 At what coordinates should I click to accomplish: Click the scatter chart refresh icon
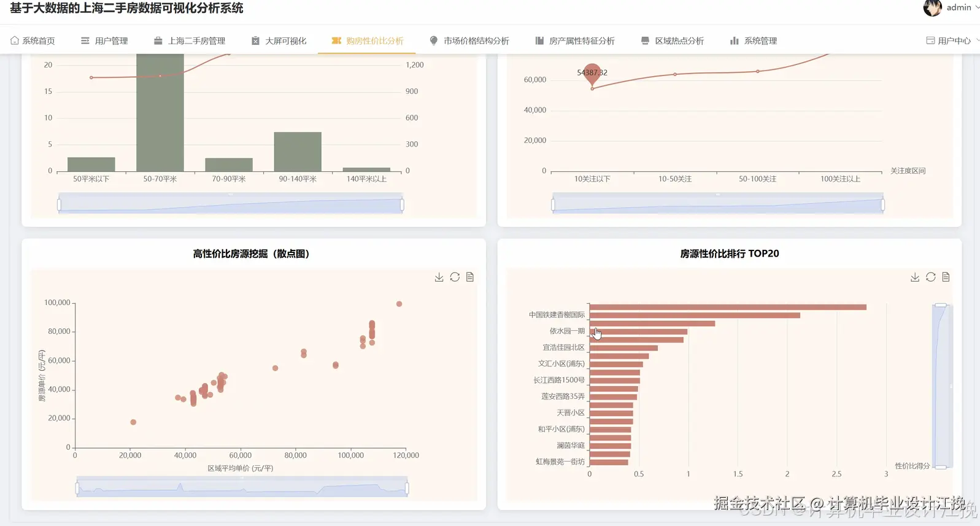point(455,277)
